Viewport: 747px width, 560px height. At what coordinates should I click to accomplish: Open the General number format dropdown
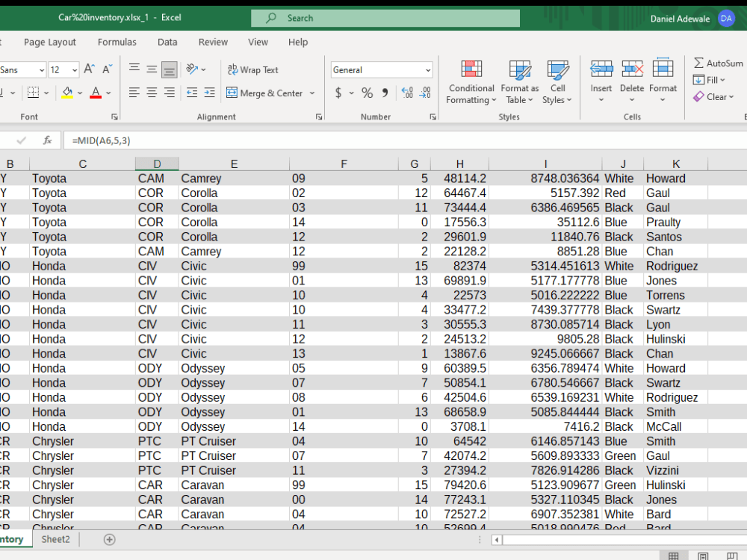[428, 70]
